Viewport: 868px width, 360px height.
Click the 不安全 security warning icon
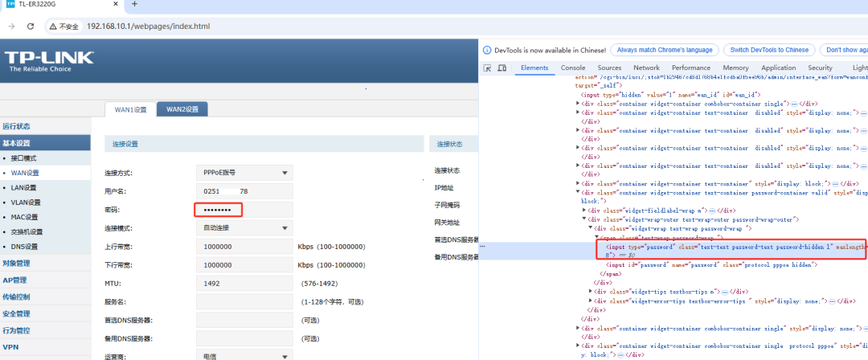coord(54,27)
